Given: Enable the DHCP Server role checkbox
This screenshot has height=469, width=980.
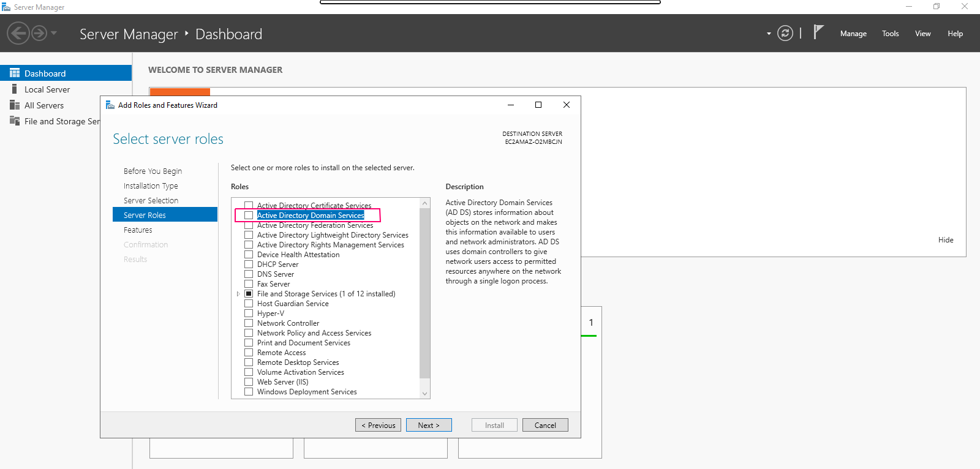Looking at the screenshot, I should (x=249, y=265).
